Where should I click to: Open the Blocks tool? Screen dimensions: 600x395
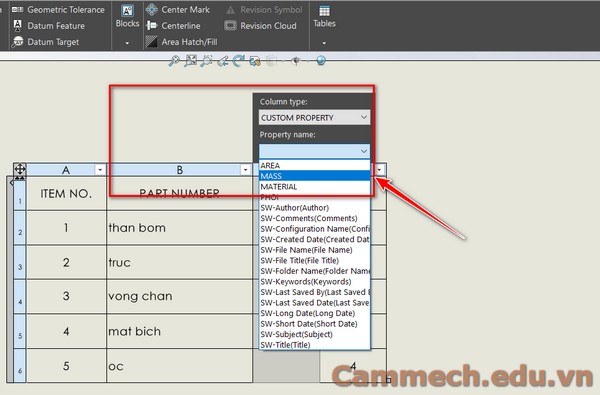(127, 16)
